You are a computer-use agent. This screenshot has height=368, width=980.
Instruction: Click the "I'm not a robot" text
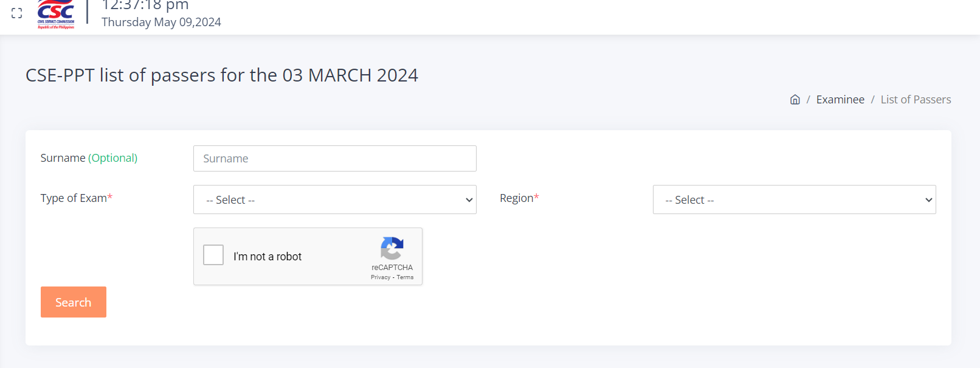(x=267, y=257)
